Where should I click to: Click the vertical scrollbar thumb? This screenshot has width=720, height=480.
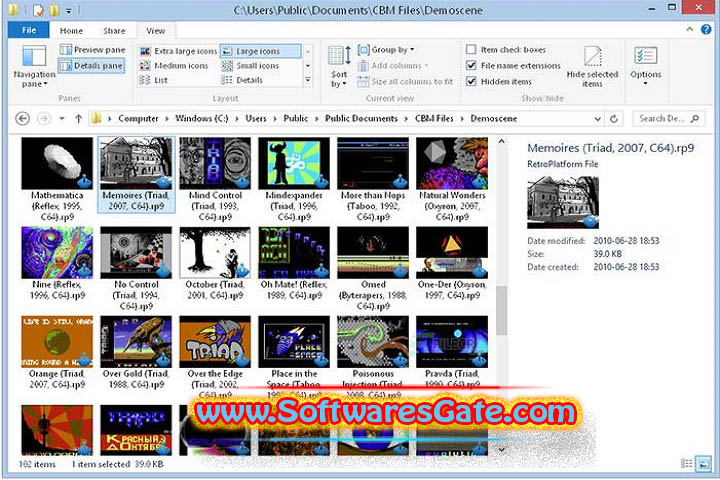(x=501, y=310)
